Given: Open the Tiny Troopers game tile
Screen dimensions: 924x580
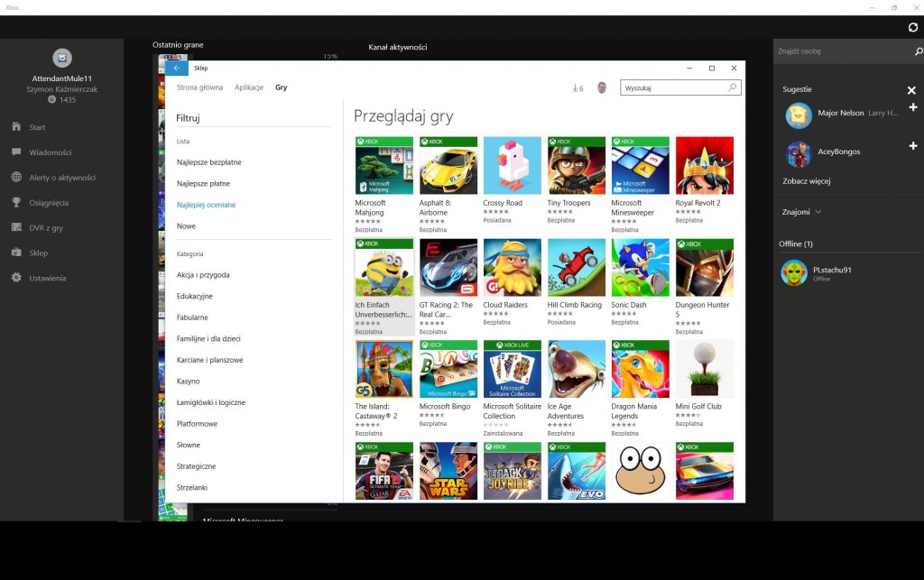Looking at the screenshot, I should coord(576,165).
